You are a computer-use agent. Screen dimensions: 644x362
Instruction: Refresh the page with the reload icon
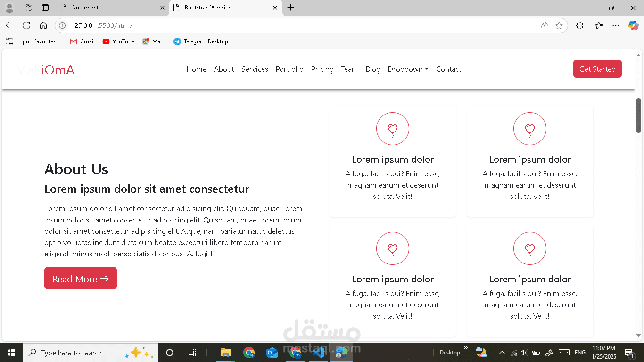pyautogui.click(x=26, y=25)
